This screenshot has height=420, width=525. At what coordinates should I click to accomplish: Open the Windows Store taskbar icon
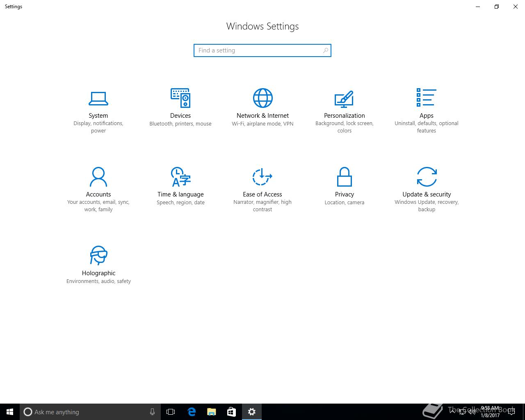click(231, 412)
